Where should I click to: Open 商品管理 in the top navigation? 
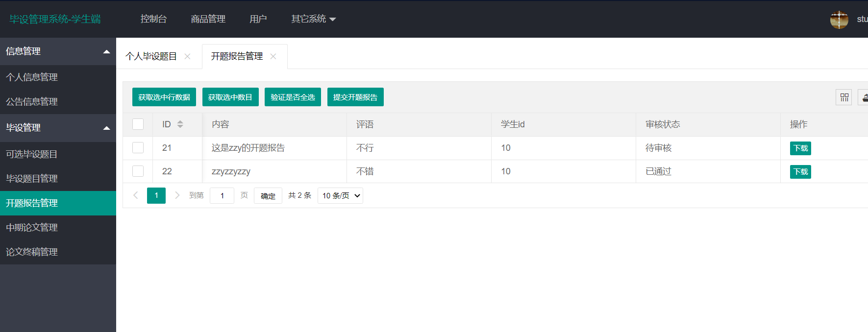pyautogui.click(x=208, y=19)
